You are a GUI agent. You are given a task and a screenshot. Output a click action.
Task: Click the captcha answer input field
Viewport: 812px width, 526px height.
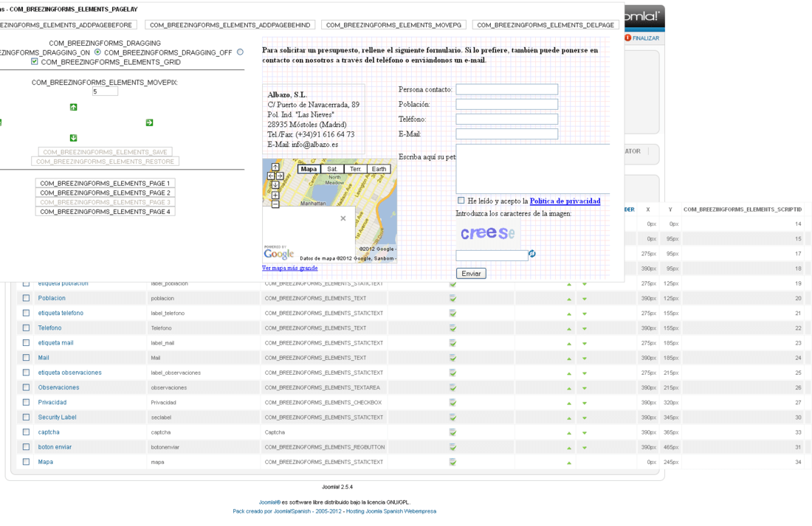(492, 255)
